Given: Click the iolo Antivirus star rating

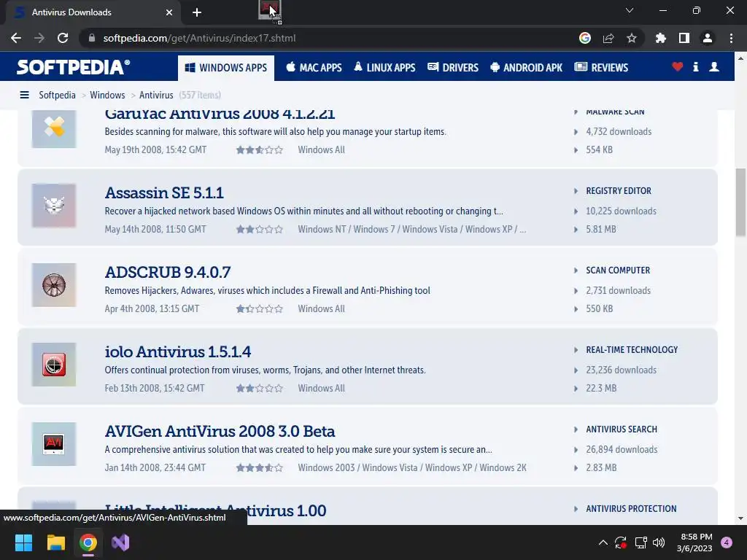Looking at the screenshot, I should pyautogui.click(x=260, y=389).
